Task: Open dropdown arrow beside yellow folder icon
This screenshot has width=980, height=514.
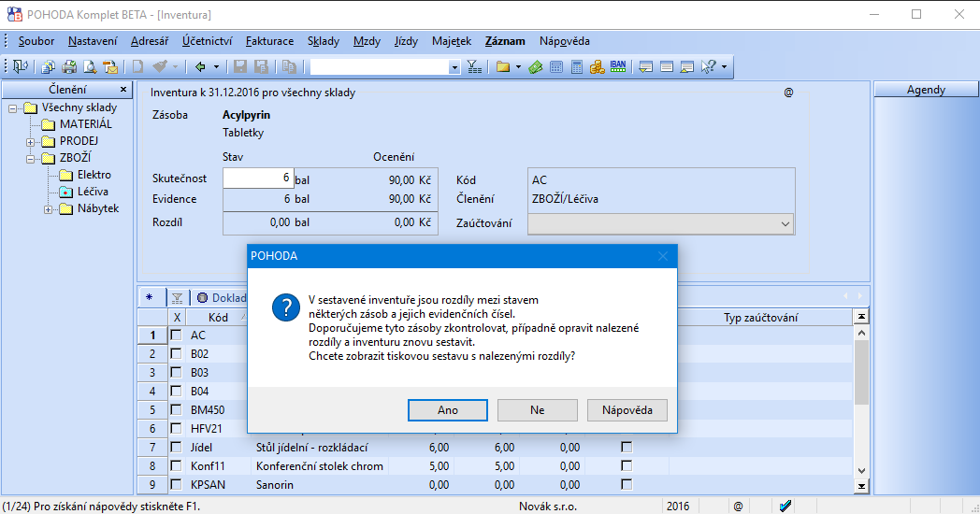Action: click(518, 67)
